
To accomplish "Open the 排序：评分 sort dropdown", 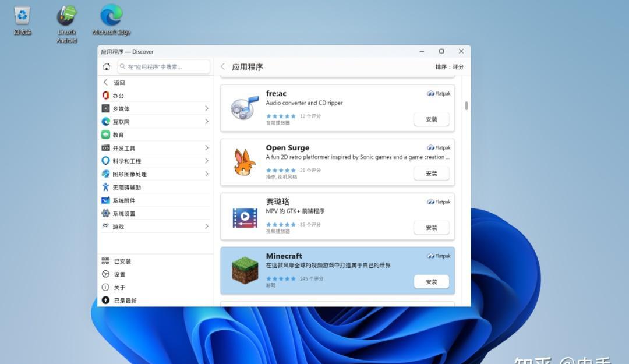I will [449, 67].
